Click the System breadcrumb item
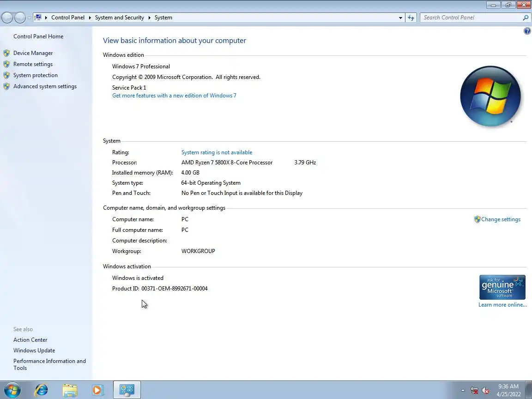The image size is (532, 399). pos(163,18)
